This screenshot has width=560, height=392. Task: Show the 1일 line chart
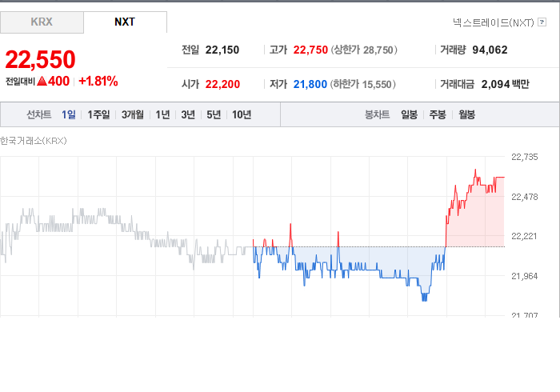coord(69,114)
